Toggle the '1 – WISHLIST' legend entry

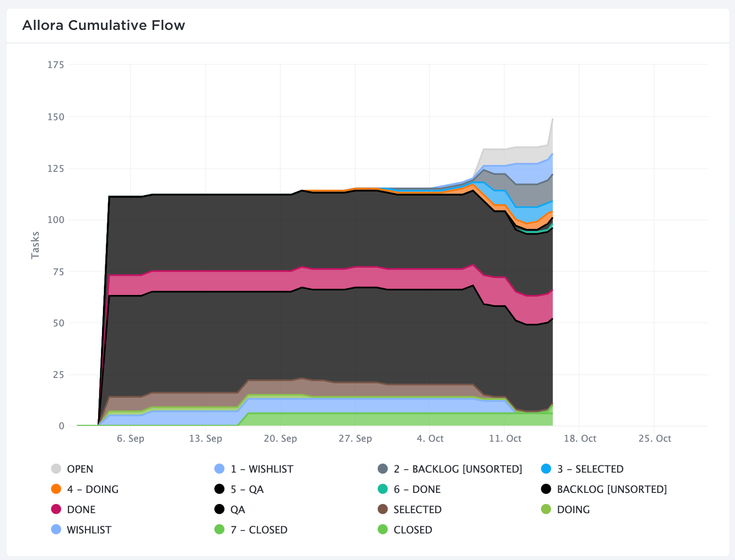(254, 469)
